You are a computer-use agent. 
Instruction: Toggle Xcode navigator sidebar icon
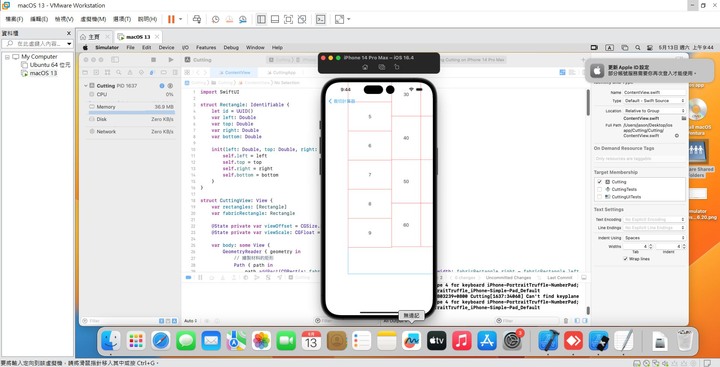(x=115, y=60)
